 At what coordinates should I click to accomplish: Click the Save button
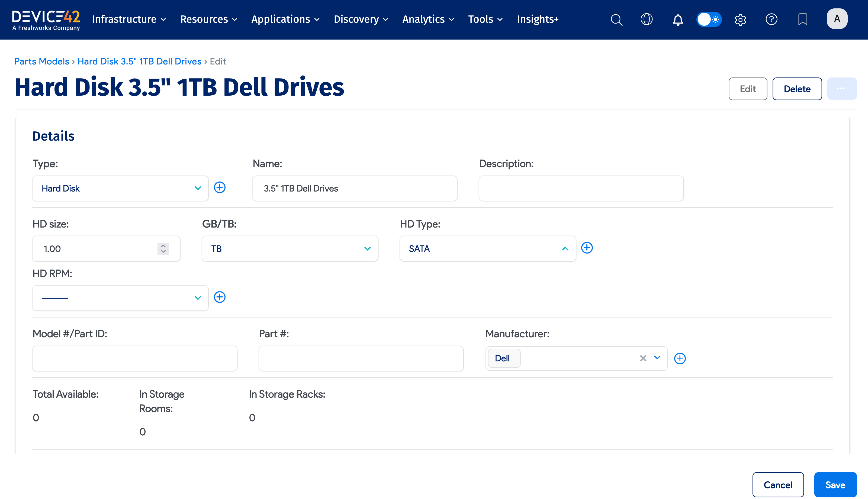835,485
